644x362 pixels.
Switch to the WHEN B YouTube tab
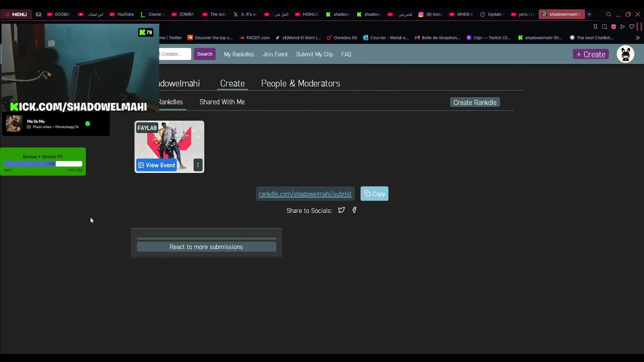[461, 14]
